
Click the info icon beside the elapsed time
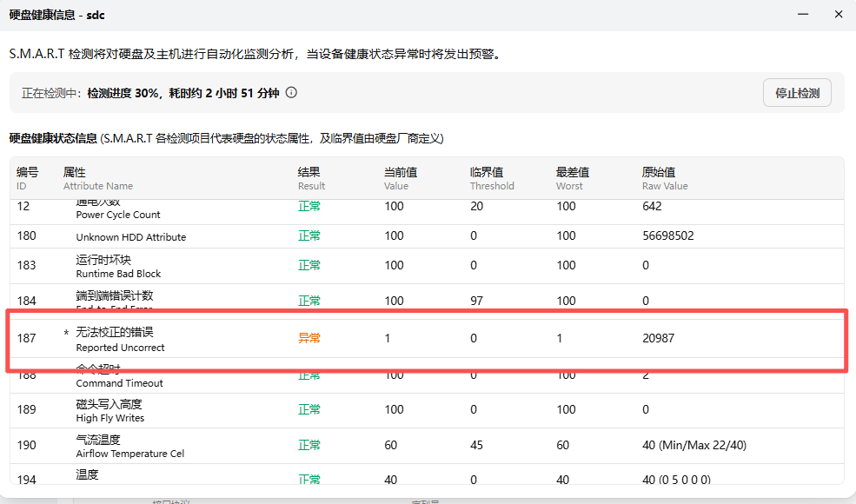[292, 93]
